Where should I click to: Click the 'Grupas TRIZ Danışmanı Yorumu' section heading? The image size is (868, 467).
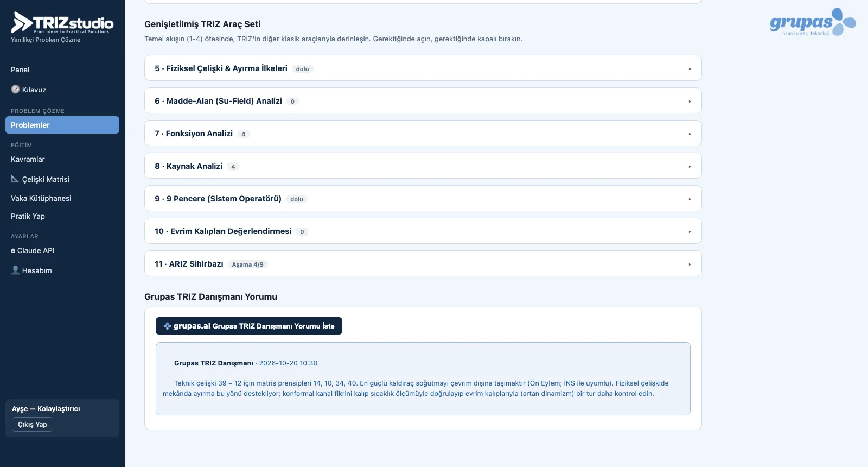coord(210,296)
